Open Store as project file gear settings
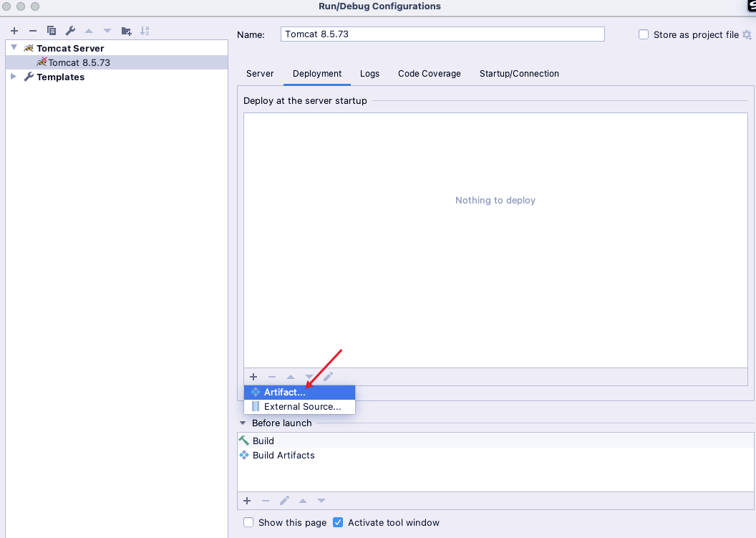Image resolution: width=756 pixels, height=538 pixels. click(747, 34)
